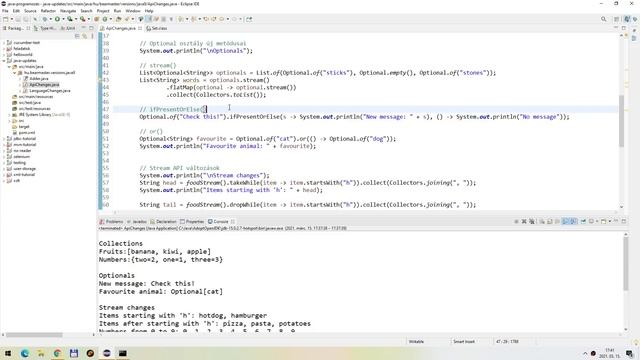Click the Save toolbar icon
Image resolution: width=640 pixels, height=360 pixels.
point(18,19)
